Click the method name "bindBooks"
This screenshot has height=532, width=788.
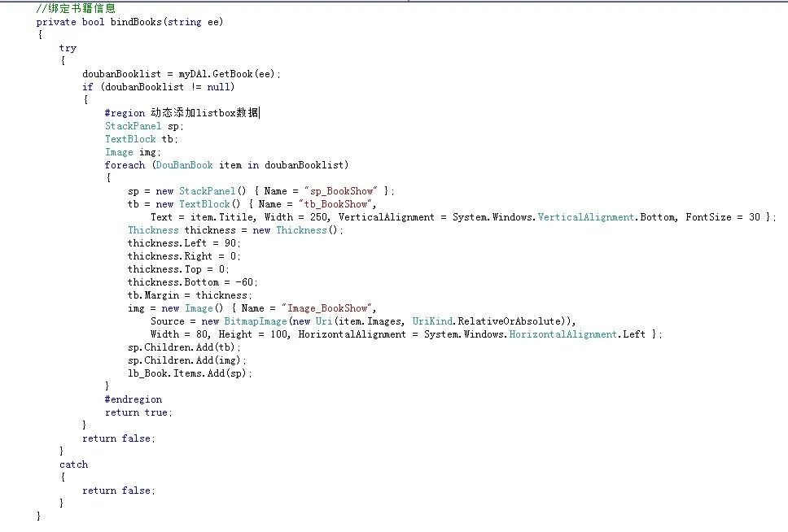136,22
